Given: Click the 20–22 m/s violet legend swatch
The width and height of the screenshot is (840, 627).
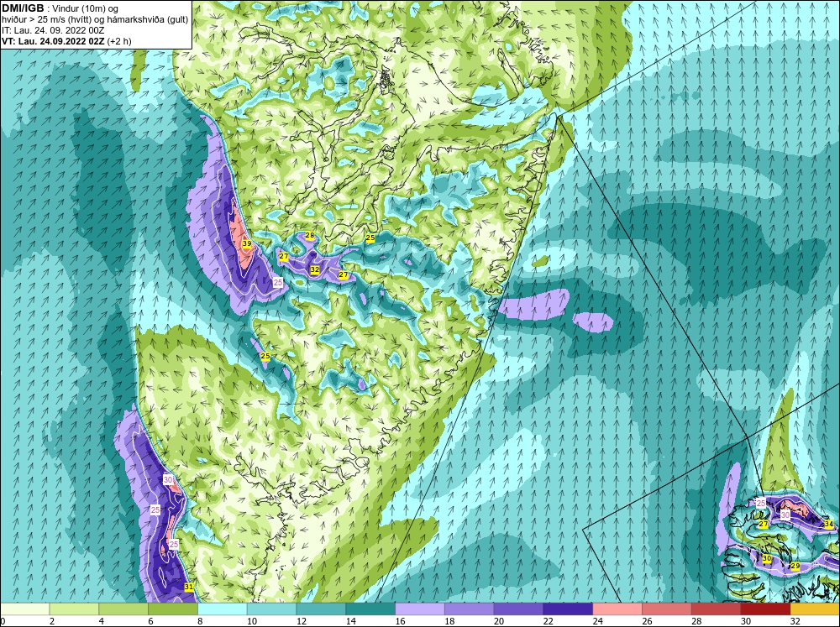Looking at the screenshot, I should pos(518,609).
